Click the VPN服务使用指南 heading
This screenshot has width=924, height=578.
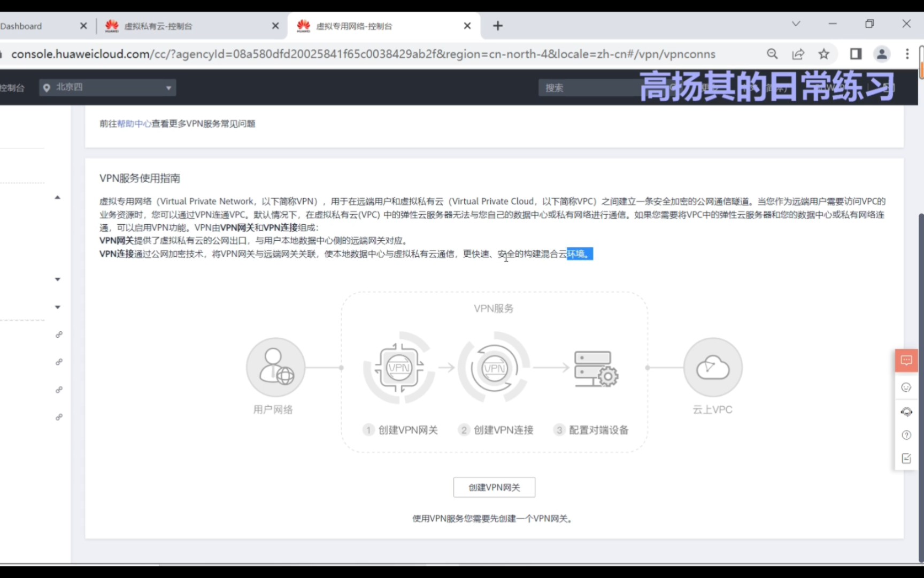click(x=140, y=178)
